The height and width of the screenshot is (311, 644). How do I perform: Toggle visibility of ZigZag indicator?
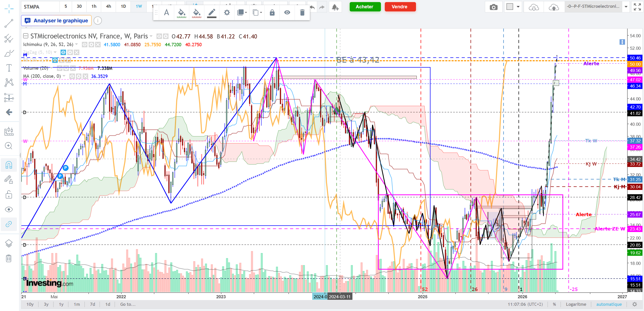tap(63, 52)
